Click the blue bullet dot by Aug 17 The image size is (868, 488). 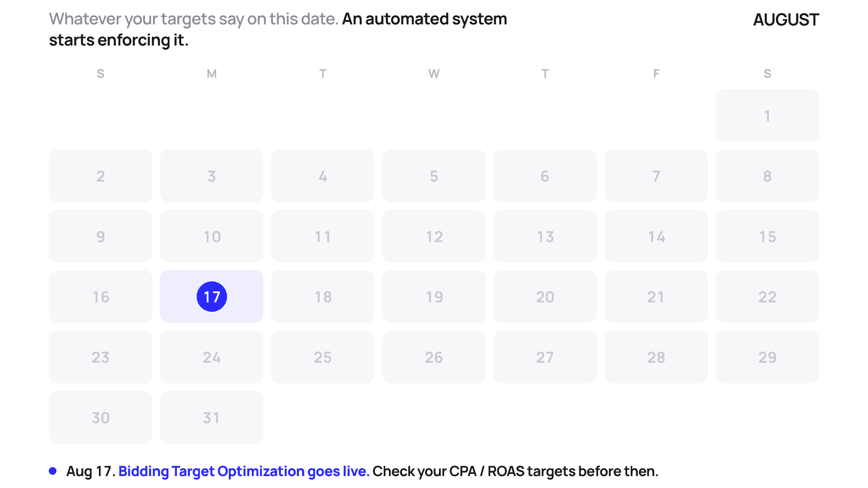(x=53, y=471)
